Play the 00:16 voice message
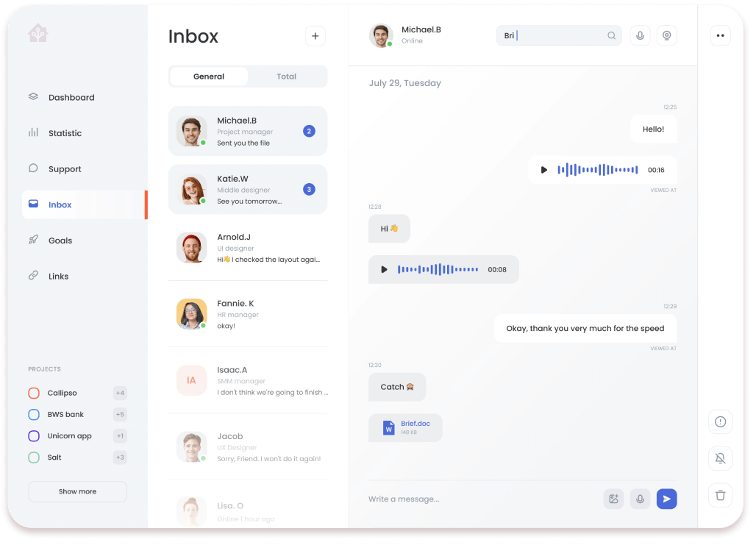The width and height of the screenshot is (756, 545). (x=544, y=170)
